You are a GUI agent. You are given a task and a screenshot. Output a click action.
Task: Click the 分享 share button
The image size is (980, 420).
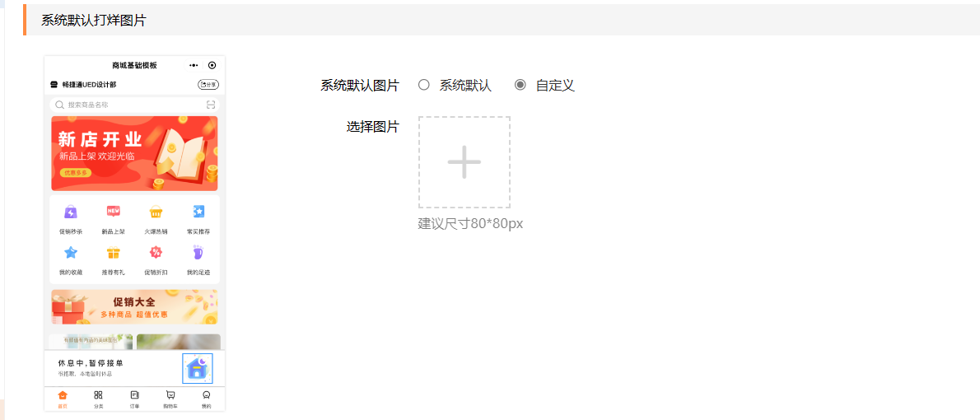(208, 84)
